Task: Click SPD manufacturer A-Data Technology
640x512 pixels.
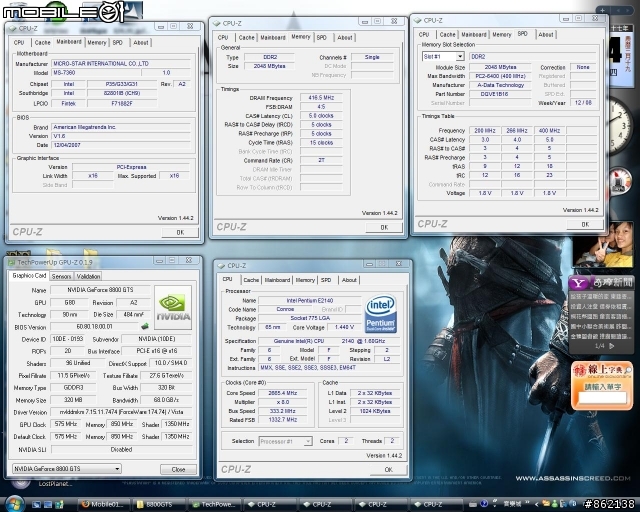Action: click(x=500, y=85)
